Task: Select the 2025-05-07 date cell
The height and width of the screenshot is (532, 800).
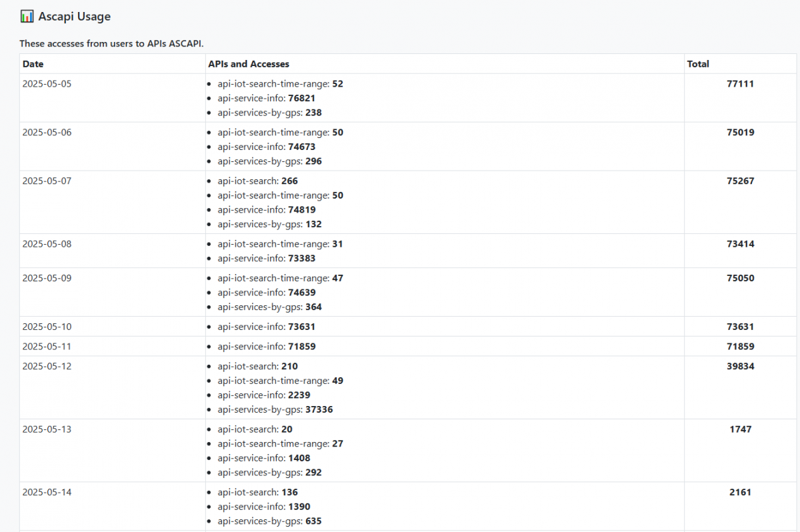Action: pos(47,181)
